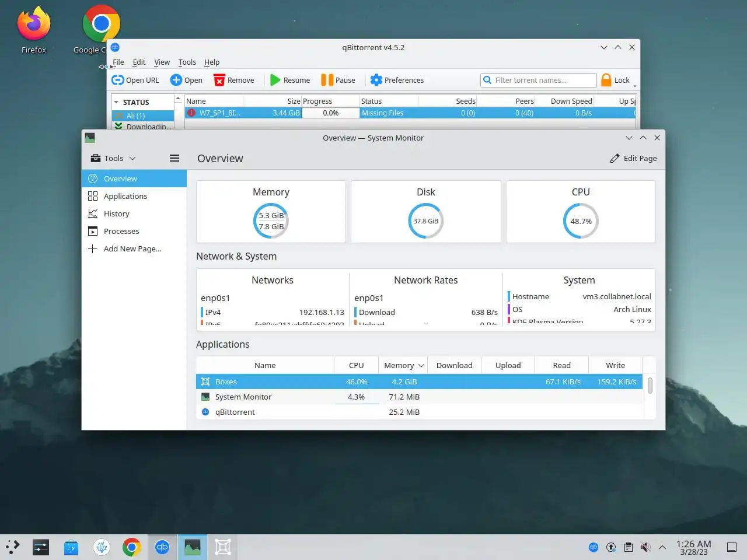Collapse the STATUS filter section
Viewport: 747px width, 560px height.
(x=116, y=102)
